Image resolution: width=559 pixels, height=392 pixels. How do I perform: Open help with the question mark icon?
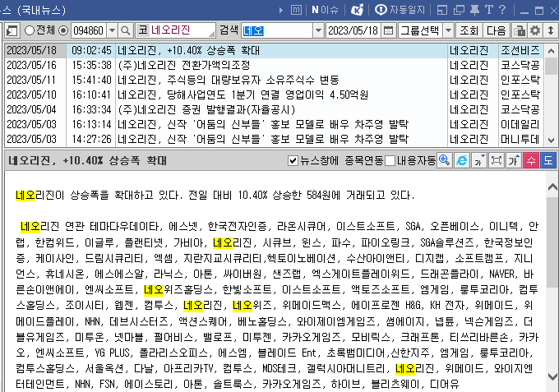[x=502, y=10]
